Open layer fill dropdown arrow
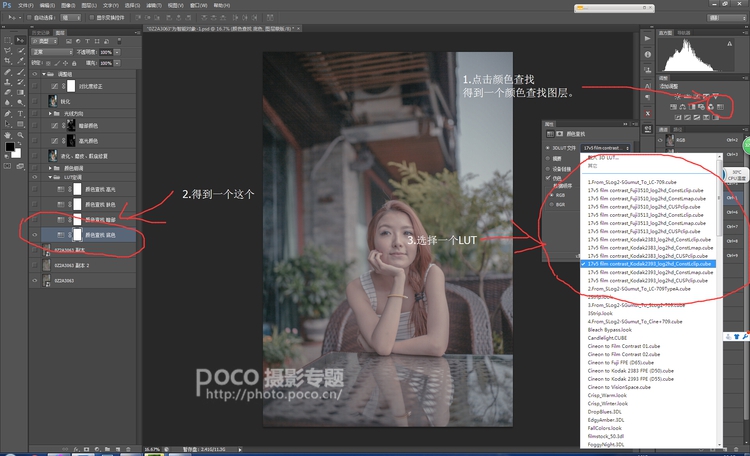The image size is (750, 456). [117, 63]
